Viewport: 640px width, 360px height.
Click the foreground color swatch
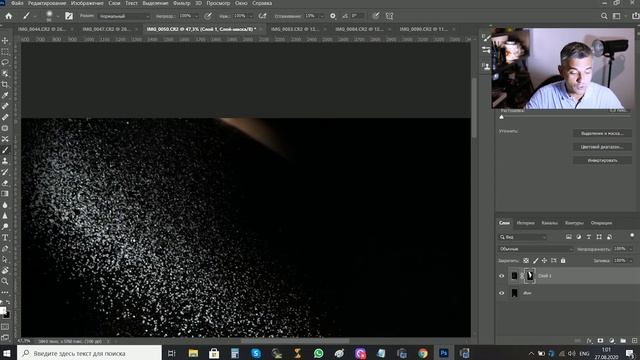point(3,311)
